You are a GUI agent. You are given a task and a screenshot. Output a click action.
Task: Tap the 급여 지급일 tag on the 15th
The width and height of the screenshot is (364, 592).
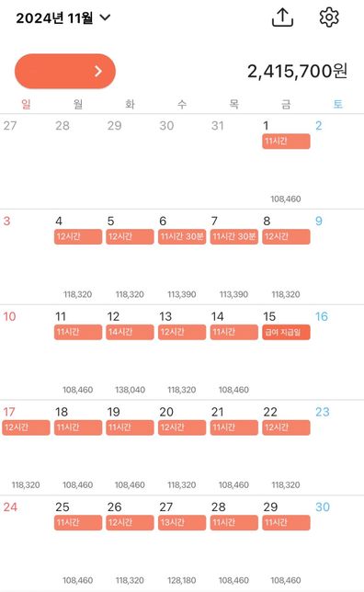(x=286, y=332)
